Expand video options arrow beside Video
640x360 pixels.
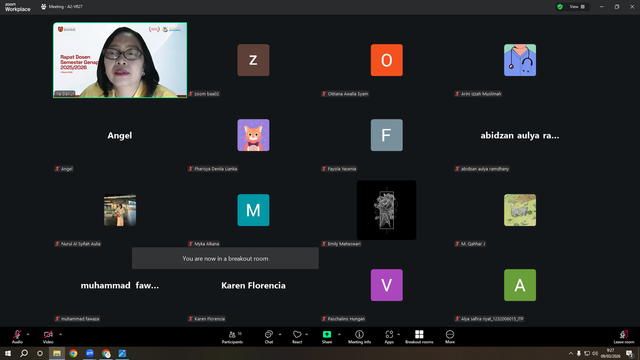[60, 334]
